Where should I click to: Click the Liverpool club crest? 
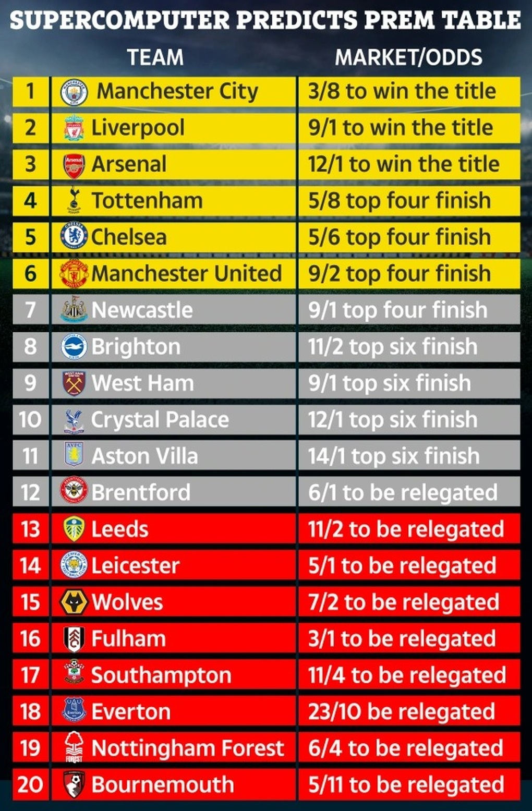74,128
